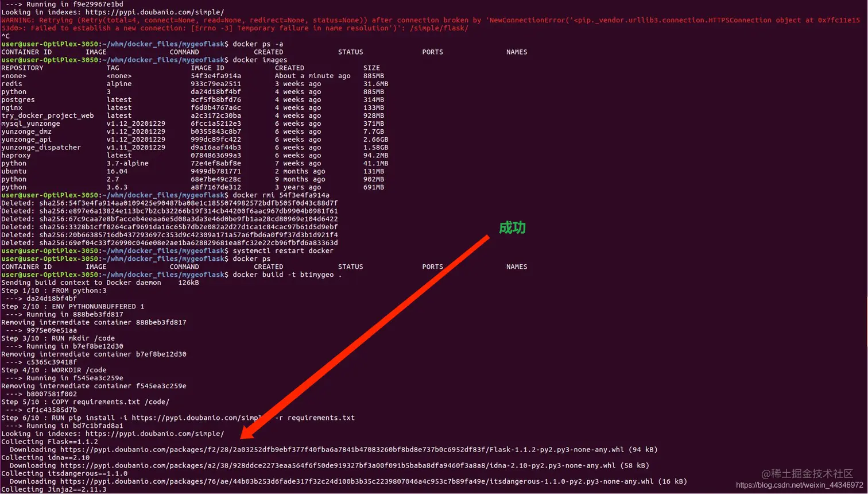Screen dimensions: 868x494
Task: Click the 'Collecting Jinja2==2.11.3' line
Action: point(54,490)
